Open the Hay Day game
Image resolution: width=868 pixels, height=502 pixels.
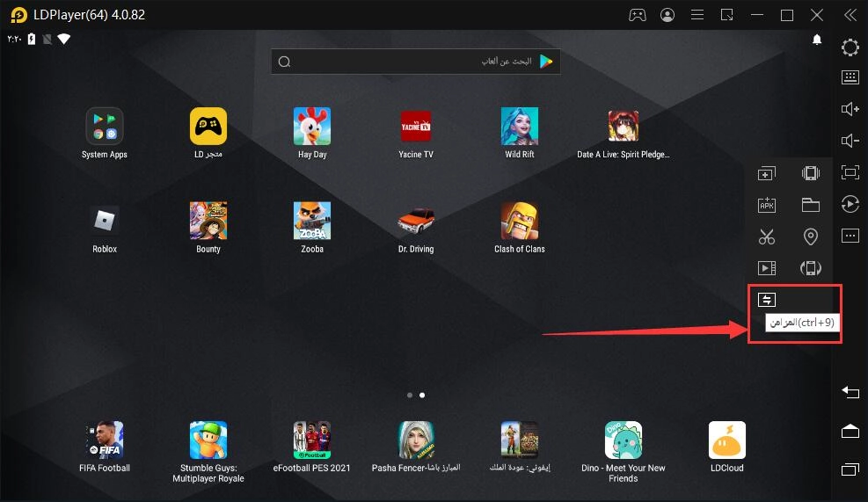tap(312, 127)
